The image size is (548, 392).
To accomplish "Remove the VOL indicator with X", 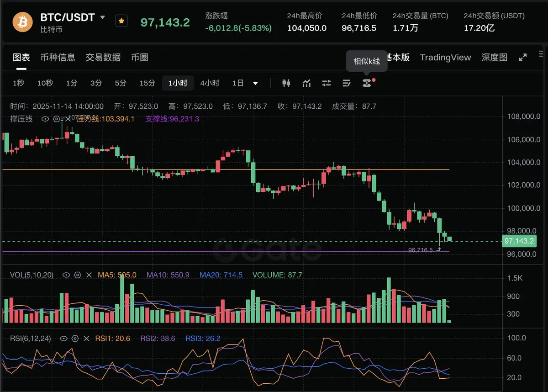I will (89, 275).
